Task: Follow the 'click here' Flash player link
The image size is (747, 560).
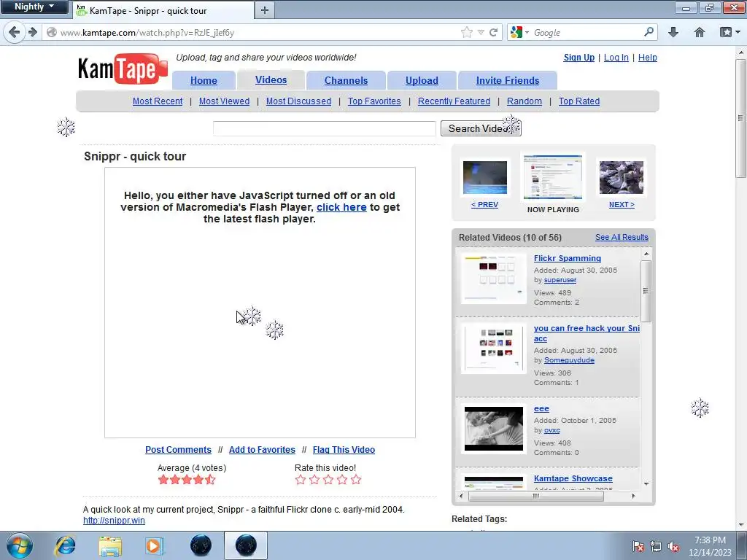Action: pyautogui.click(x=341, y=207)
